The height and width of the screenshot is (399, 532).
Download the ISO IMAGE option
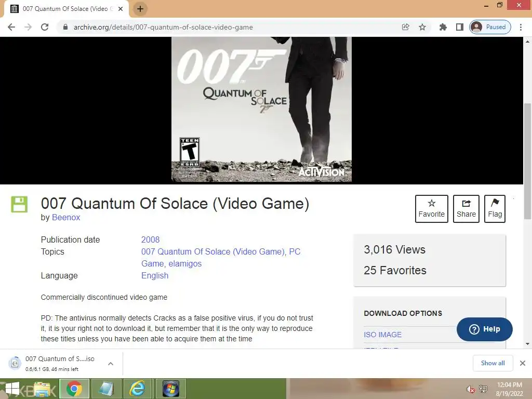[383, 335]
